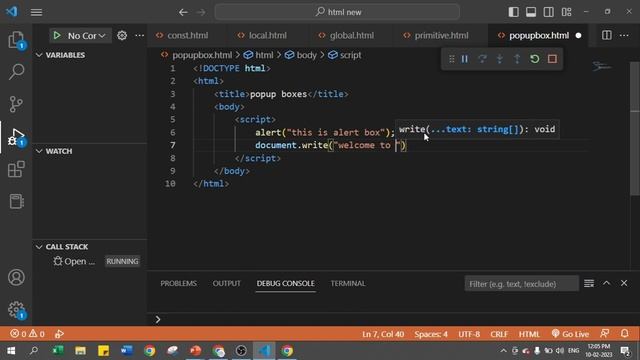Image resolution: width=640 pixels, height=360 pixels.
Task: Click the debug toolbar's drag handle
Action: click(451, 59)
